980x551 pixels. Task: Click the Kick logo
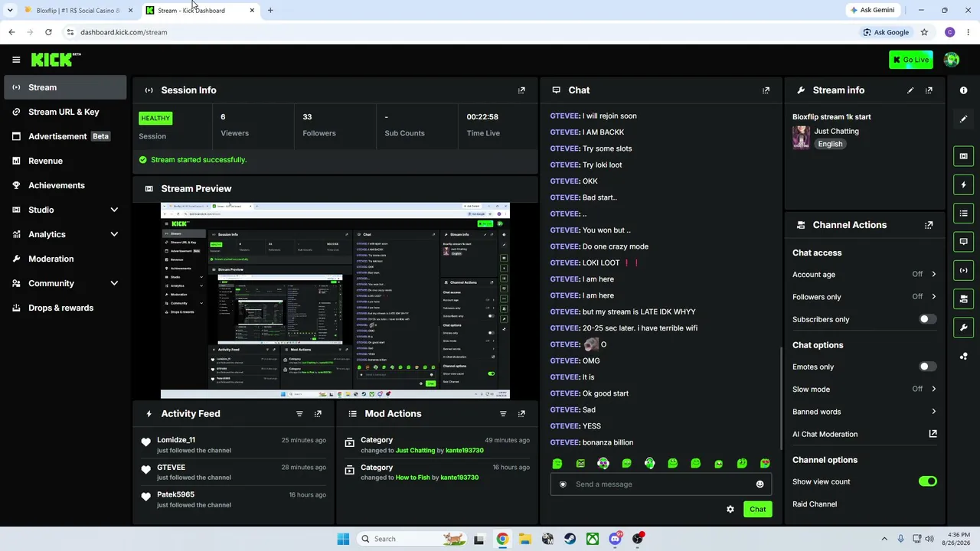pyautogui.click(x=55, y=60)
